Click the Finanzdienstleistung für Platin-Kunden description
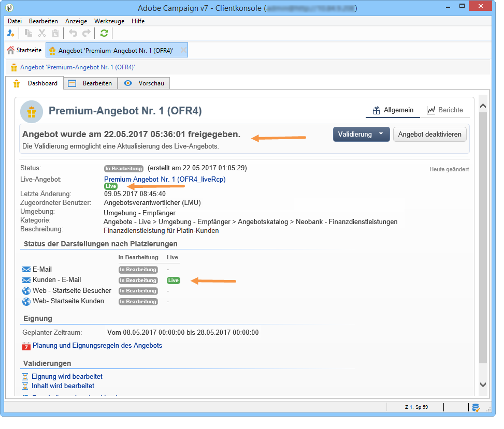Viewport: 504px width, 429px height. [x=161, y=231]
